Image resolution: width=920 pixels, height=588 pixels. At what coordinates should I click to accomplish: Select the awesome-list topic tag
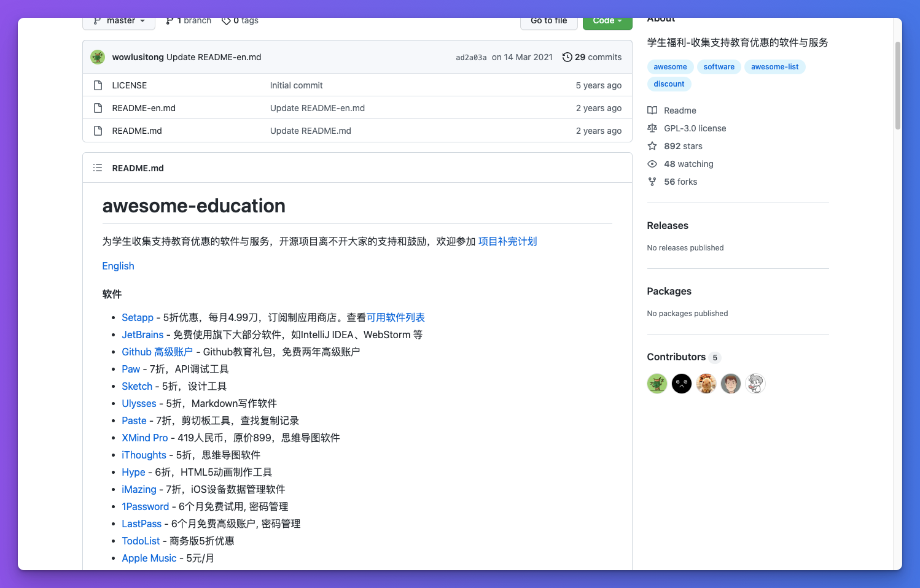[775, 67]
